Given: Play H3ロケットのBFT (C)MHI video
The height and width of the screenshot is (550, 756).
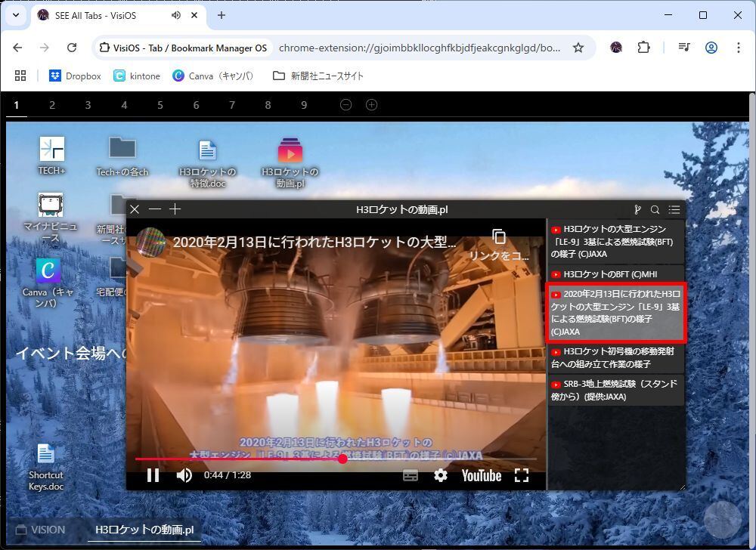Looking at the screenshot, I should [x=615, y=274].
